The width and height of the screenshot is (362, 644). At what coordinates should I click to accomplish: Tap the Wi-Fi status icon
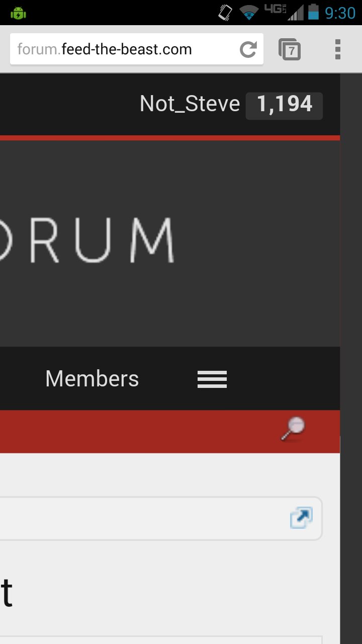click(x=249, y=12)
